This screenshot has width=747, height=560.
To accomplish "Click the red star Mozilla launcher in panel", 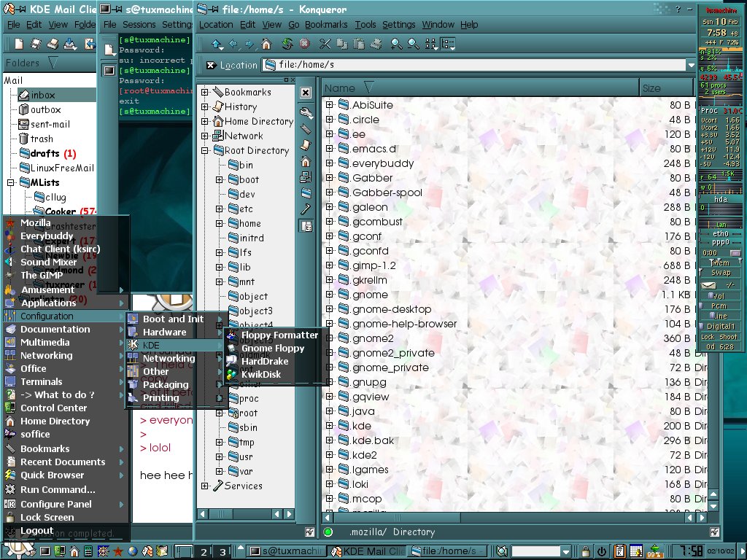I will pos(118,551).
